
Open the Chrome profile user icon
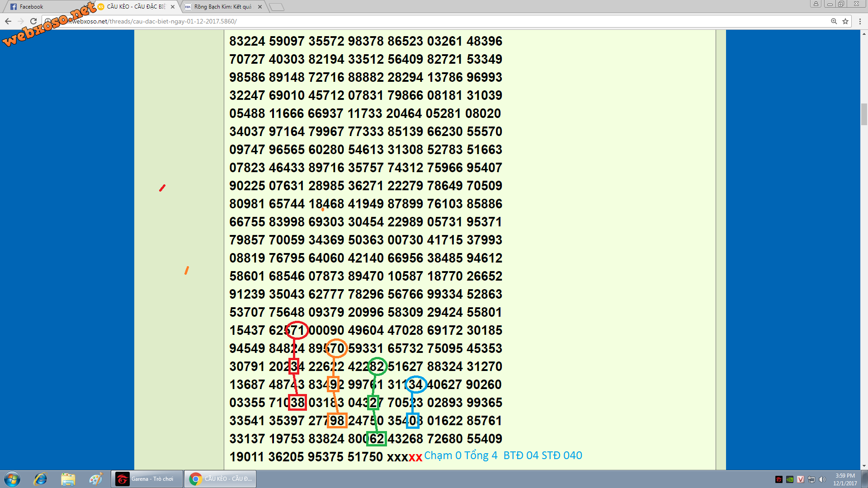pos(816,4)
